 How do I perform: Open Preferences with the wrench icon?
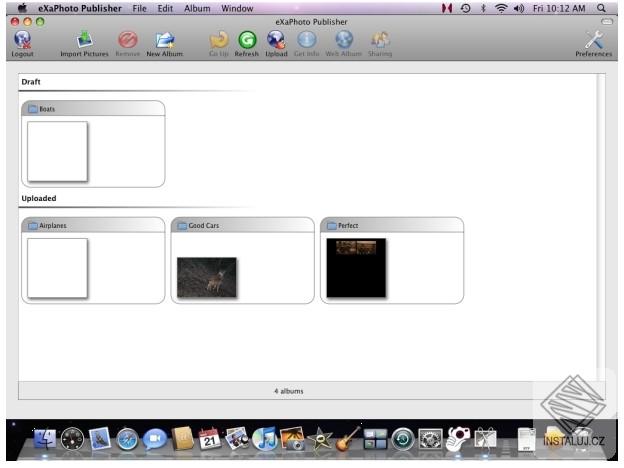coord(593,43)
